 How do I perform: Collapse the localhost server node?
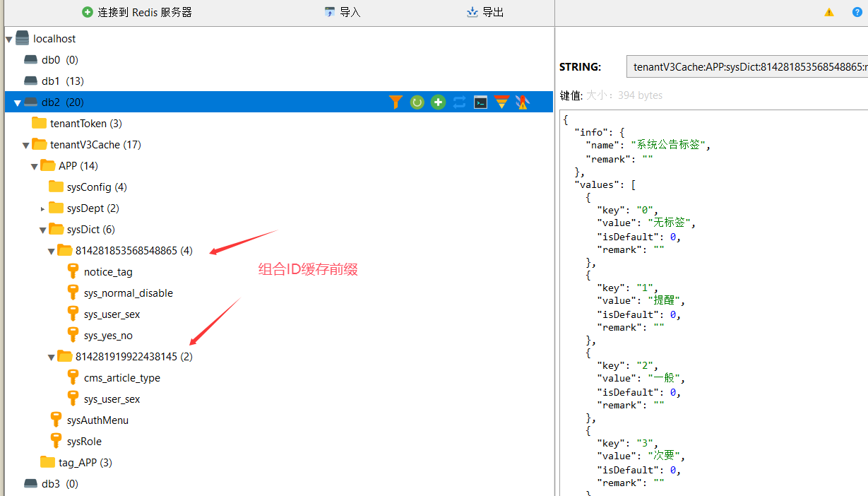pos(8,39)
